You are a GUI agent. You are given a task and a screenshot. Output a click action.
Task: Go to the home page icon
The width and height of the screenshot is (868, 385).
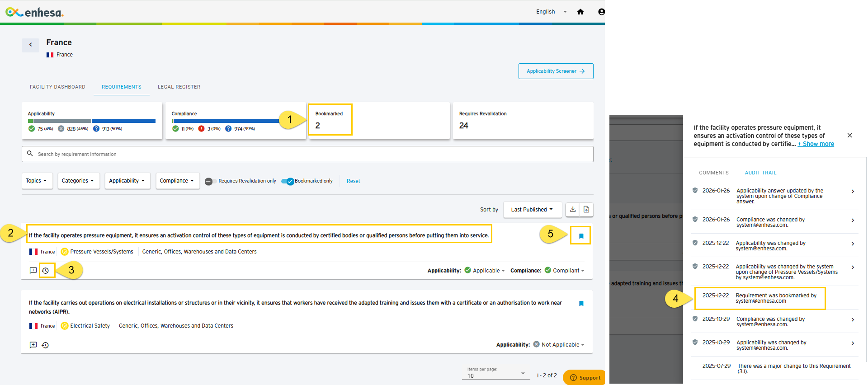tap(580, 12)
